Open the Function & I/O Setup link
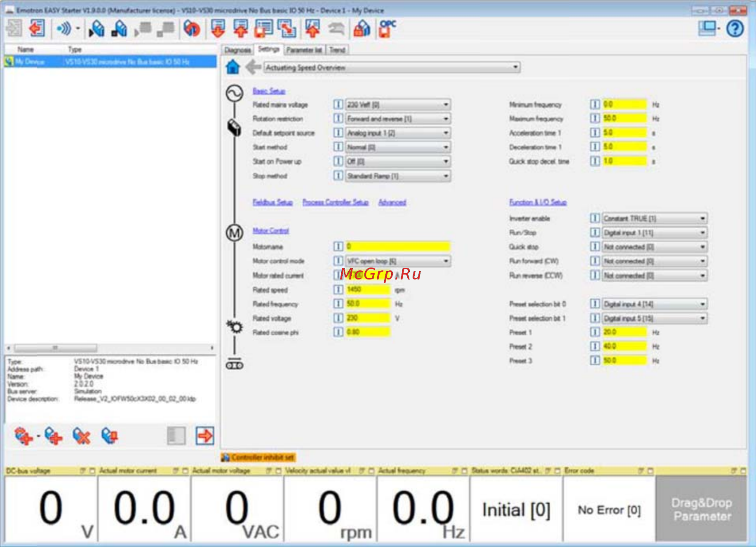Image resolution: width=756 pixels, height=547 pixels. [x=538, y=202]
